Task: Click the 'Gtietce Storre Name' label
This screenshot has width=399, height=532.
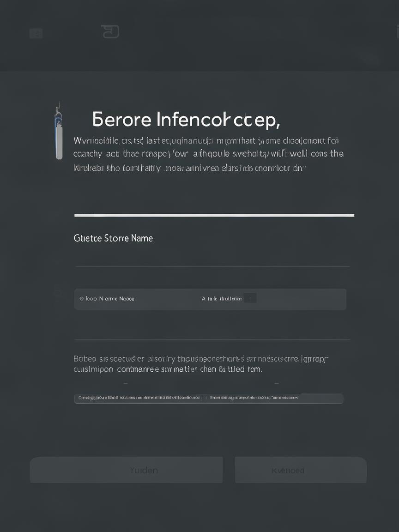Action: tap(113, 238)
